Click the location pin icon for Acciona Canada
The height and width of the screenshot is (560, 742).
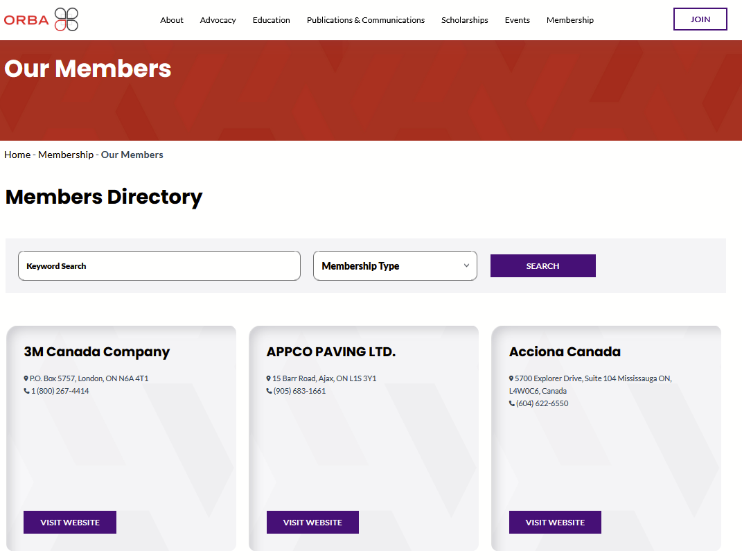[x=511, y=378]
